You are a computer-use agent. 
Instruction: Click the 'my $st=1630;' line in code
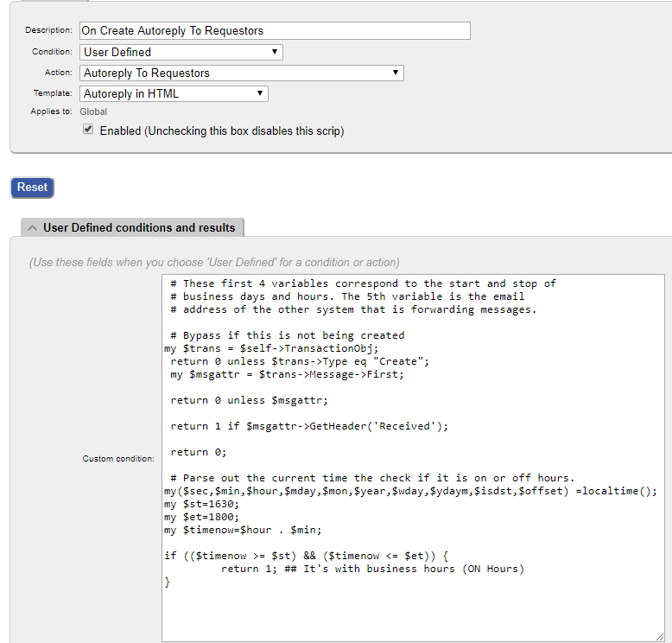201,504
